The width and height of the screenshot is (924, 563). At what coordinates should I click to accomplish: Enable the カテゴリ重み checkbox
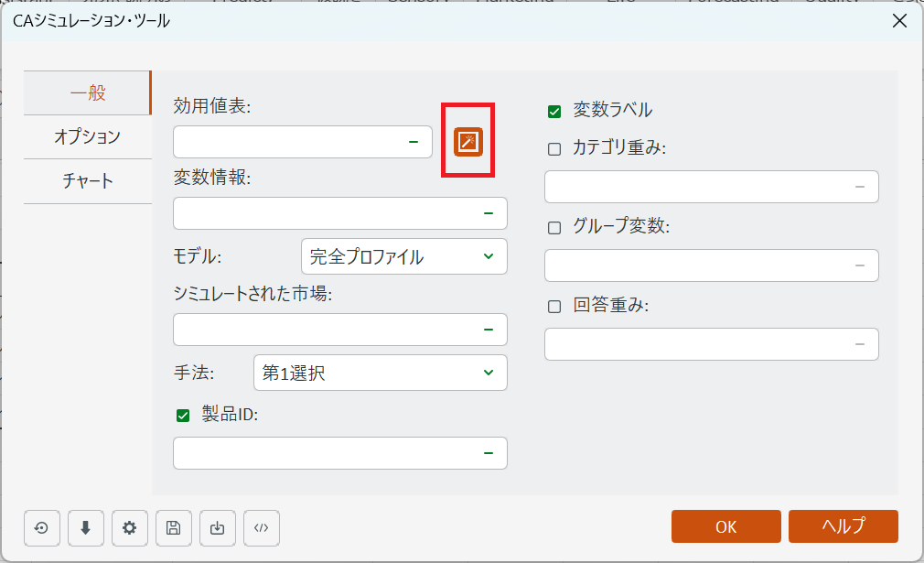pos(554,149)
